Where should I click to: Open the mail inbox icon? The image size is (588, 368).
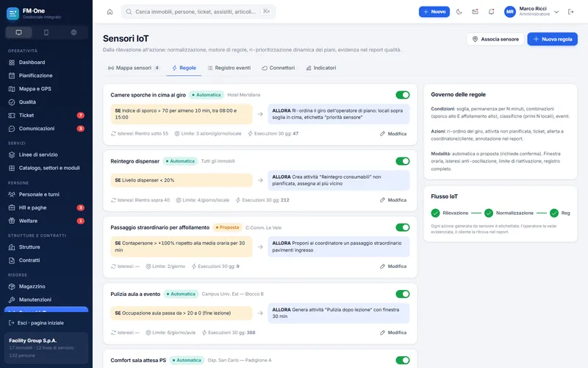[475, 12]
